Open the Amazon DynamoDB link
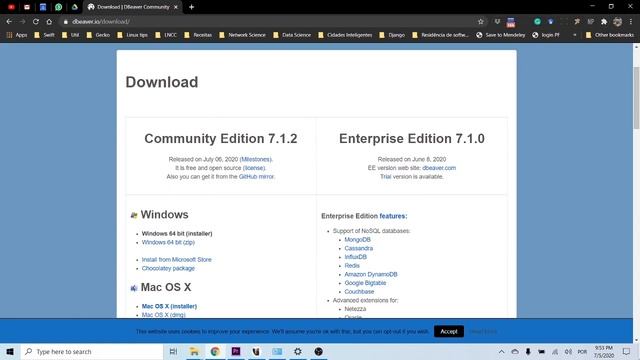This screenshot has width=640, height=360. pyautogui.click(x=371, y=274)
